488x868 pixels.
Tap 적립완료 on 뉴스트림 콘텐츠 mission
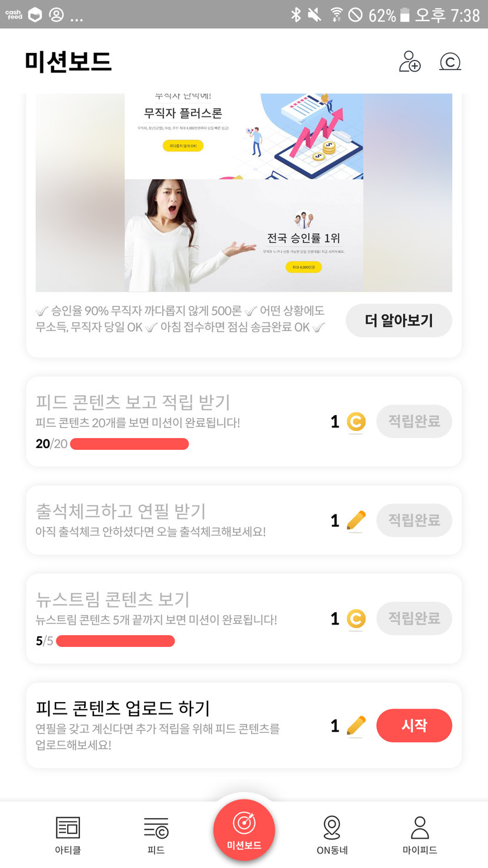[x=414, y=619]
